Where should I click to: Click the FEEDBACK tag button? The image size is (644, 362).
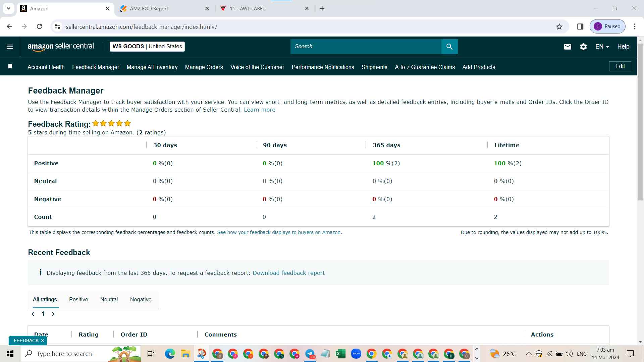[26, 341]
